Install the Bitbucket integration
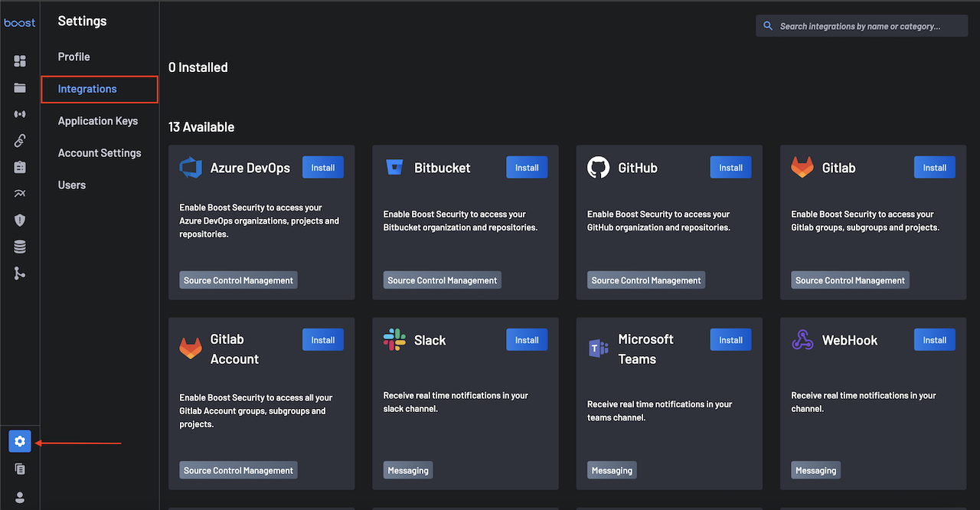980x510 pixels. click(x=527, y=168)
